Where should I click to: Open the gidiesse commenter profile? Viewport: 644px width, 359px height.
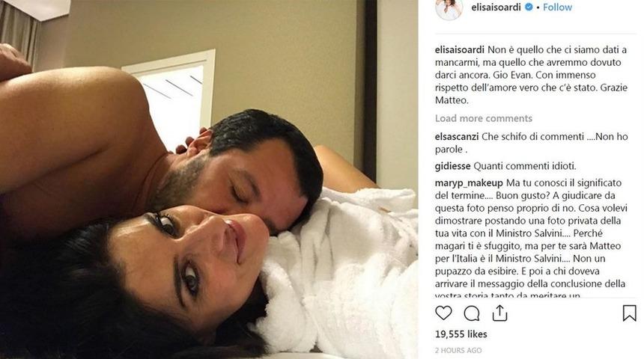click(x=452, y=166)
